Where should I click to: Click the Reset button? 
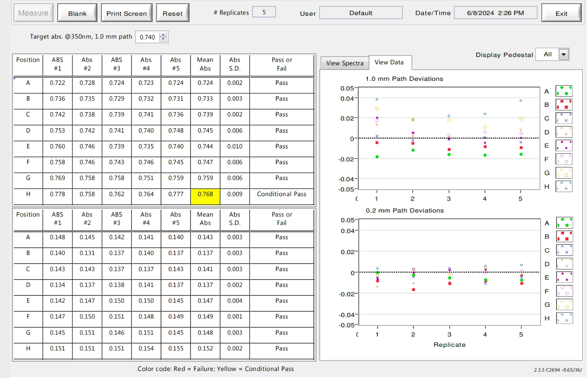click(x=172, y=13)
